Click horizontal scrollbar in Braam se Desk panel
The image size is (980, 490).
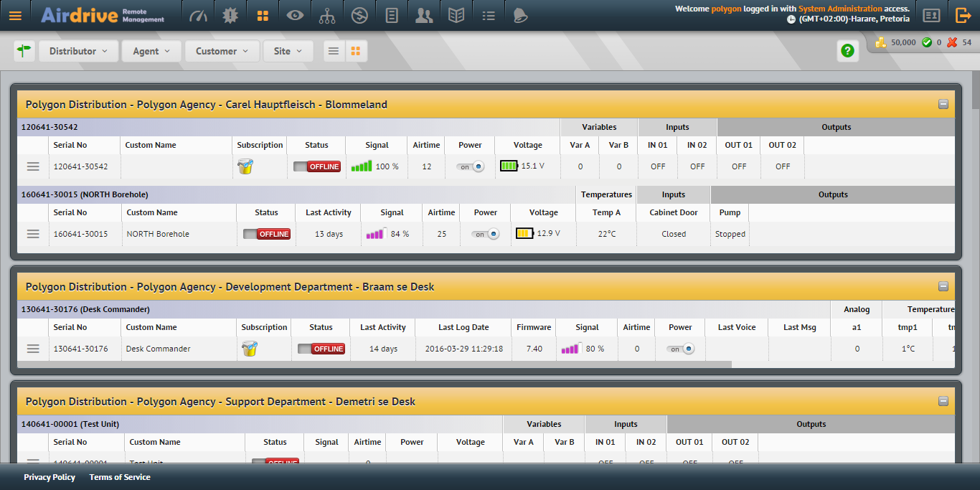(x=374, y=364)
